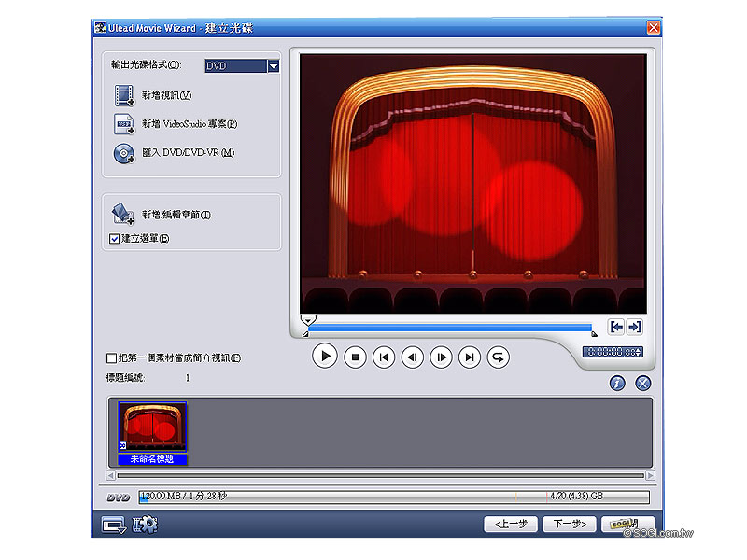The height and width of the screenshot is (560, 747).
Task: Toggle the Repeat playback button
Action: [499, 357]
